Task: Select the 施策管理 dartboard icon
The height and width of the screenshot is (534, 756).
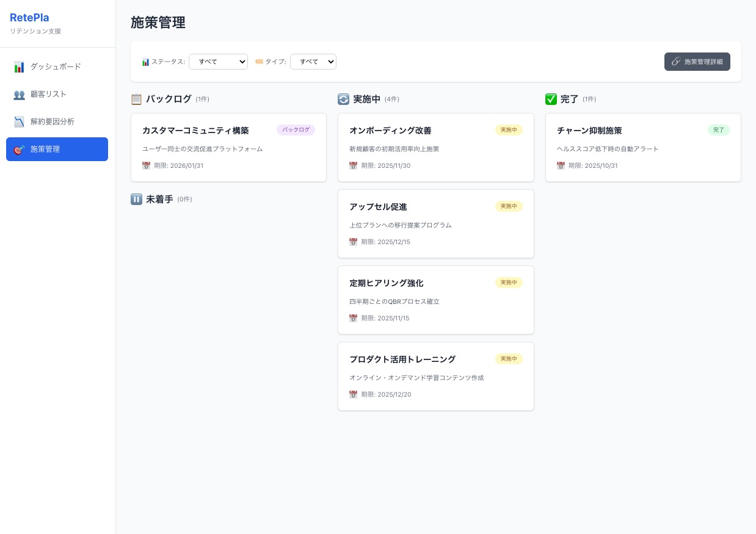Action: click(x=19, y=149)
